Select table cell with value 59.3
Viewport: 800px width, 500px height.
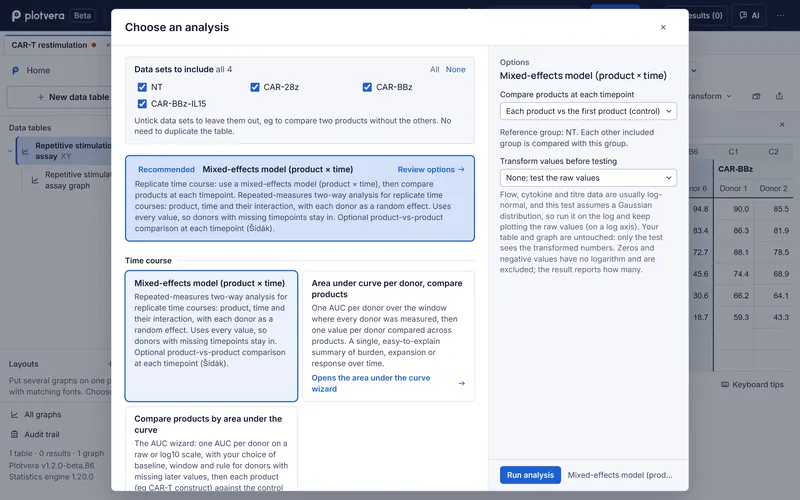pos(733,317)
